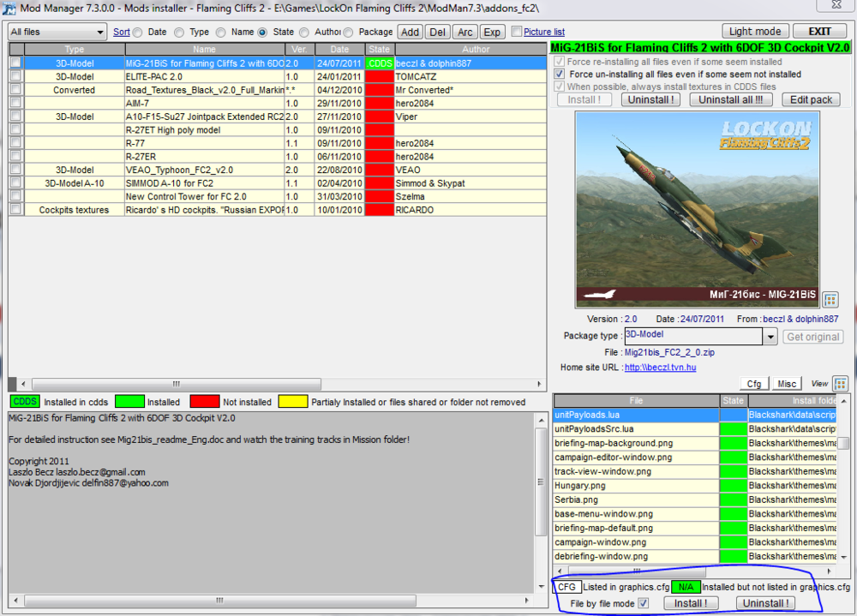This screenshot has height=616, width=857.
Task: Click the Exp export button
Action: pos(492,32)
